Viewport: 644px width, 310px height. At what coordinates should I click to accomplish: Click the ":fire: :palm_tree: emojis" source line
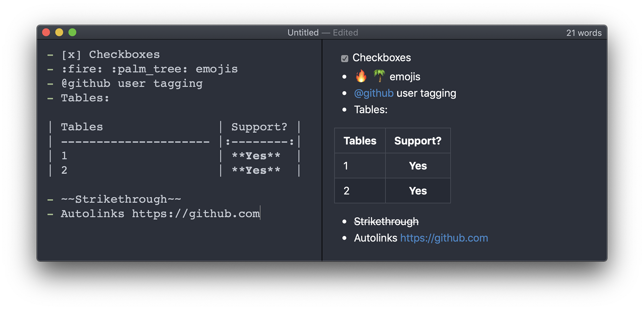[149, 69]
